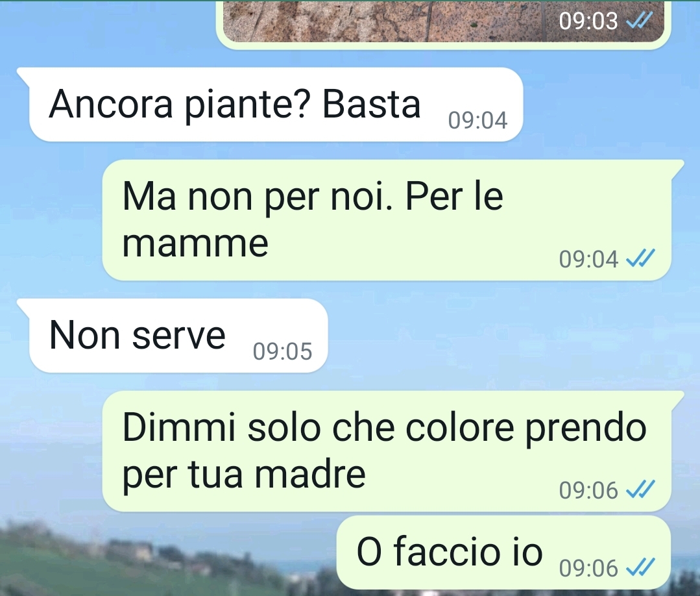Screen dimensions: 700x596
Task: Tap the read-receipt ticks on photo message
Action: (640, 21)
